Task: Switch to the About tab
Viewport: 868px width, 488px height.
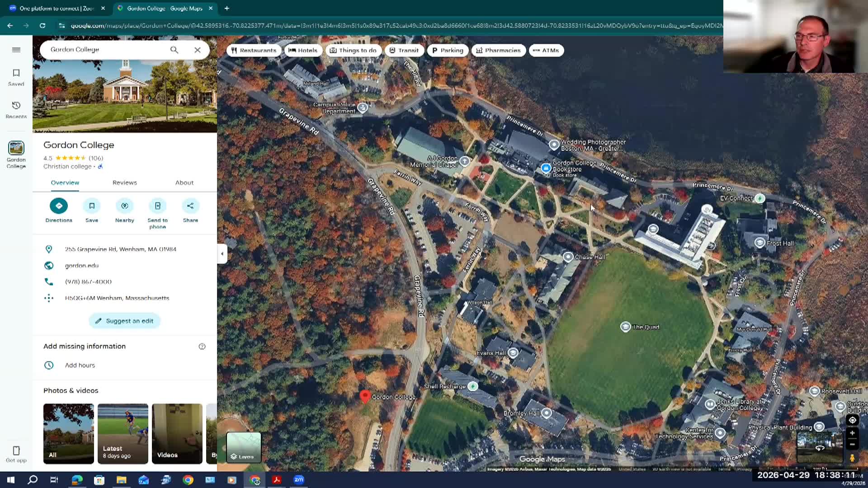Action: [184, 183]
